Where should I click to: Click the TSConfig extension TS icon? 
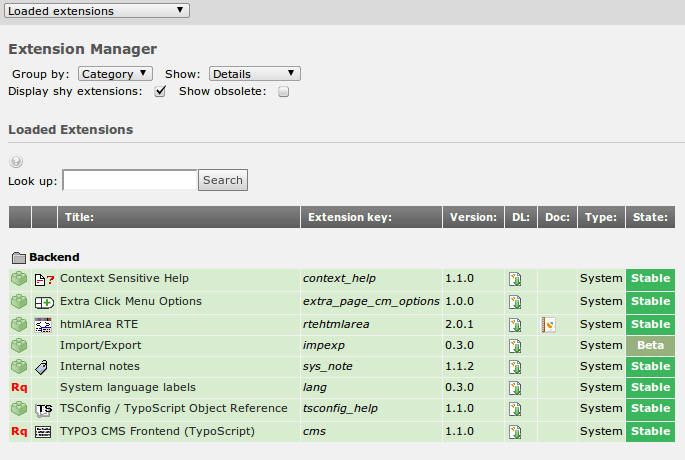point(43,410)
